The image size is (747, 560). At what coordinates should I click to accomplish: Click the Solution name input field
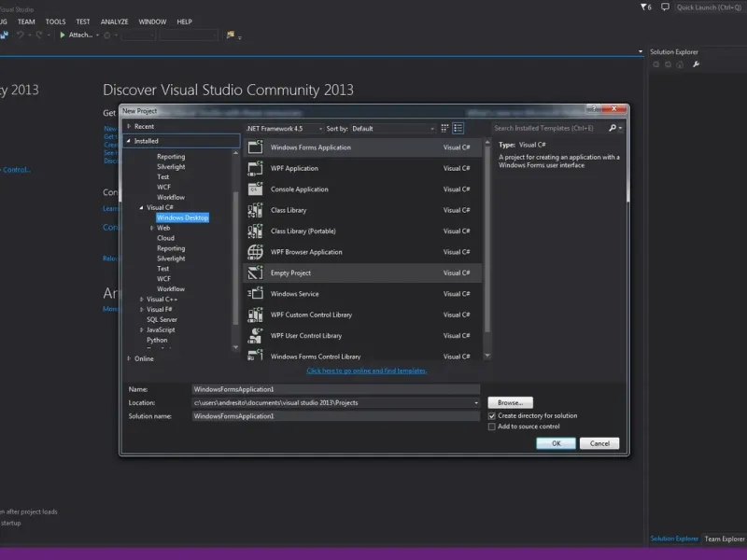(336, 416)
